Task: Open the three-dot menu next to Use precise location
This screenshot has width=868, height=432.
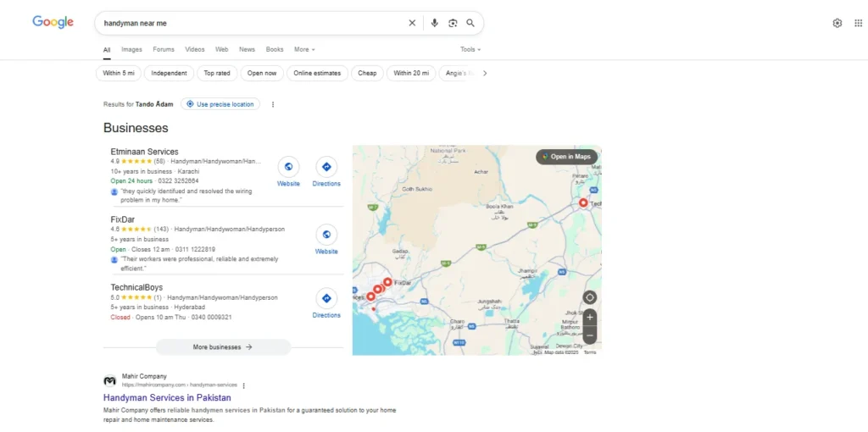Action: (273, 104)
